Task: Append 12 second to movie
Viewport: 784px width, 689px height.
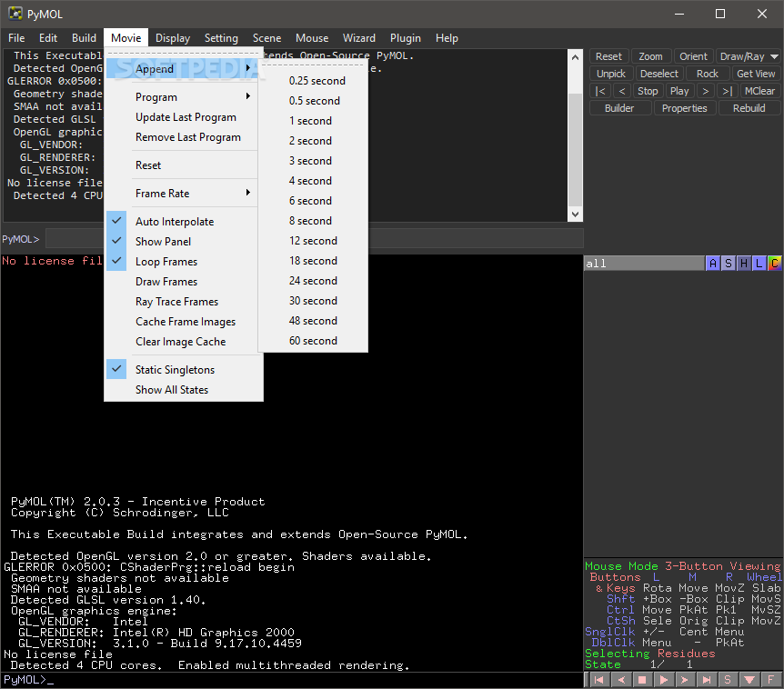Action: coord(314,241)
